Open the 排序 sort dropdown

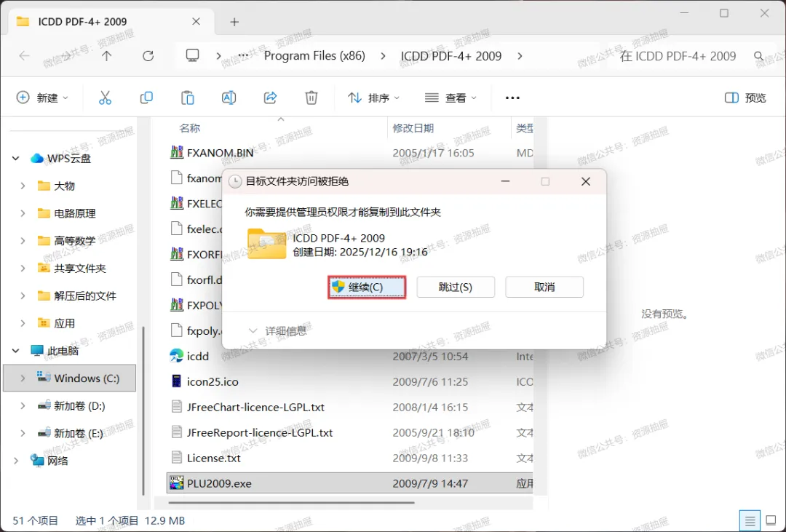373,98
